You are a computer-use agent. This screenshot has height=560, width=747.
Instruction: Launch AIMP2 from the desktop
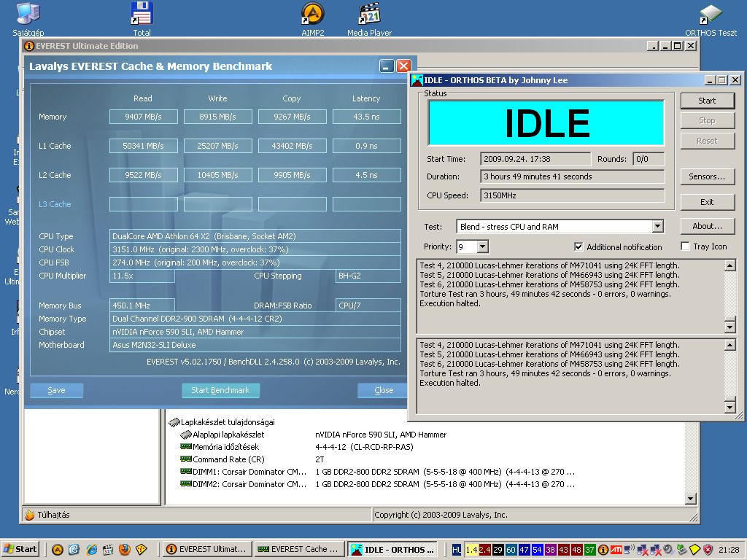(x=312, y=18)
